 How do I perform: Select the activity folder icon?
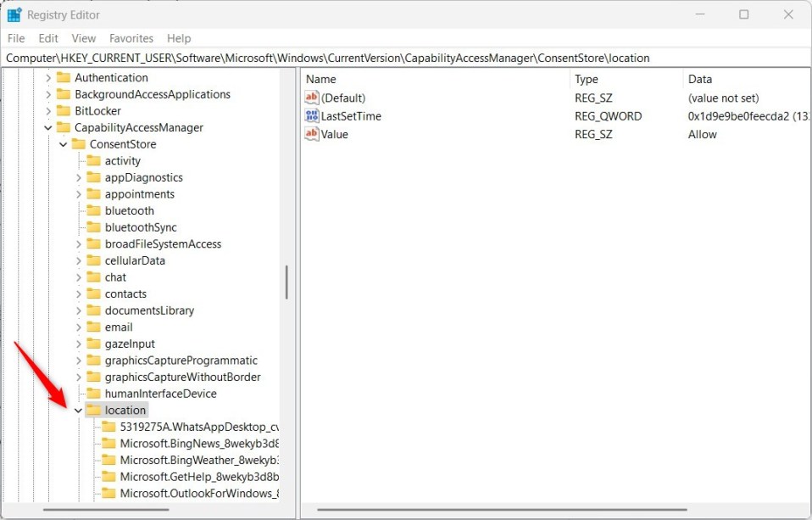point(94,160)
